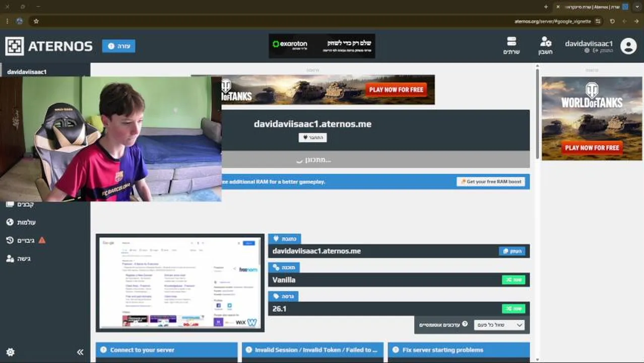Image resolution: width=644 pixels, height=363 pixels.
Task: Open the account (חשבון) settings icon
Action: [546, 45]
